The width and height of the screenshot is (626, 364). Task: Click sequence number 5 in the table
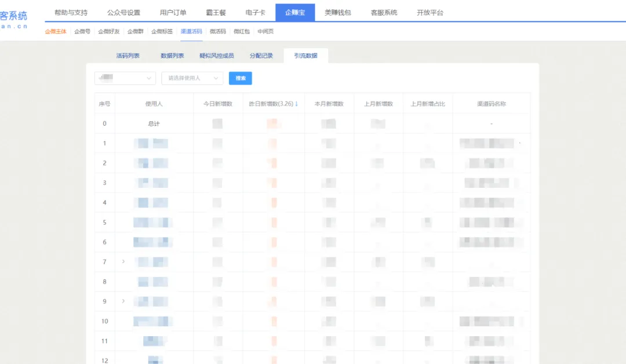(104, 223)
